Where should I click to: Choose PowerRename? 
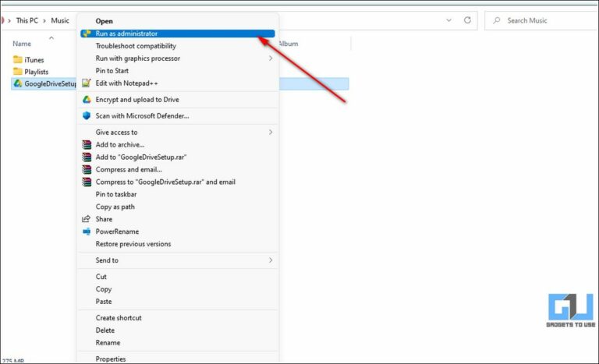[178, 231]
